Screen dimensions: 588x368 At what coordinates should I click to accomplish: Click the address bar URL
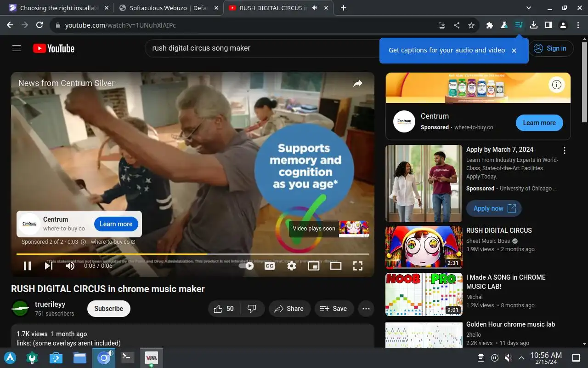pyautogui.click(x=120, y=25)
